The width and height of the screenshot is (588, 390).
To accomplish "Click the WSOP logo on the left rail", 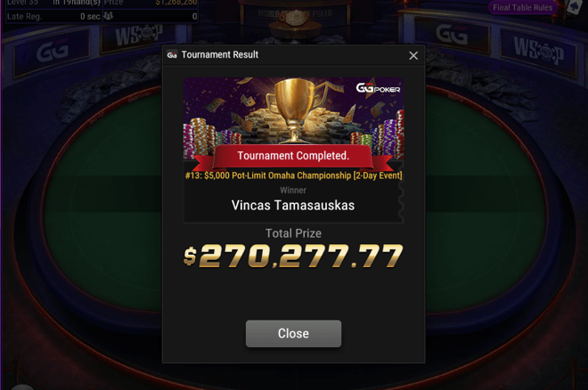I will point(139,36).
